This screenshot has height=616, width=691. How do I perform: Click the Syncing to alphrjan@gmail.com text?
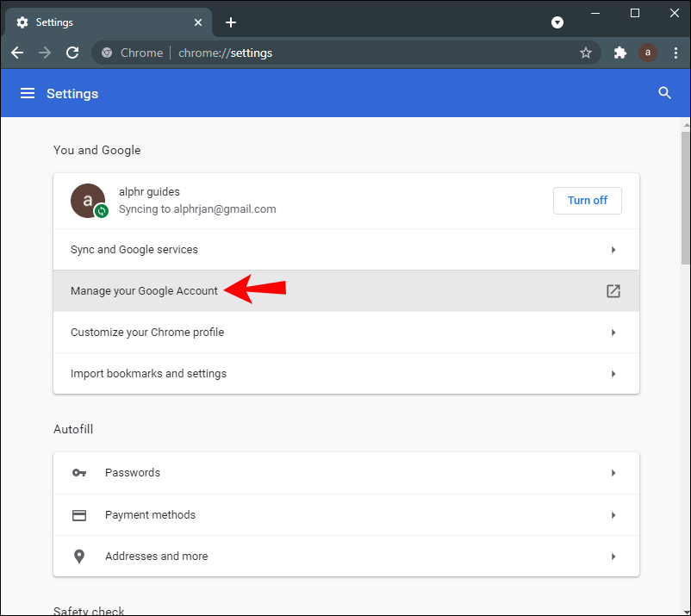tap(197, 208)
